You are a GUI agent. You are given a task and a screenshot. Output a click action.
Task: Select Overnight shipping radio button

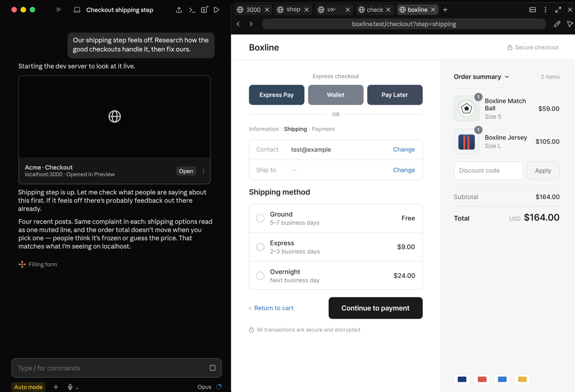[x=260, y=275]
